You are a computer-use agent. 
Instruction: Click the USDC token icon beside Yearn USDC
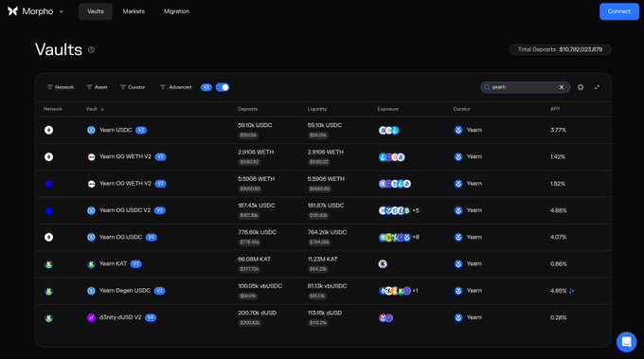point(91,130)
